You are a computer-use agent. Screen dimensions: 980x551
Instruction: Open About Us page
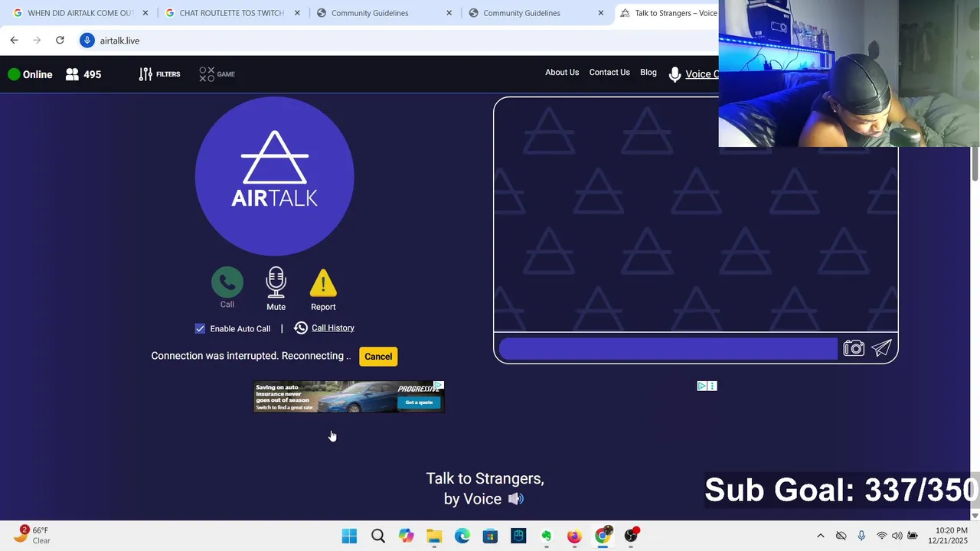[x=562, y=73]
